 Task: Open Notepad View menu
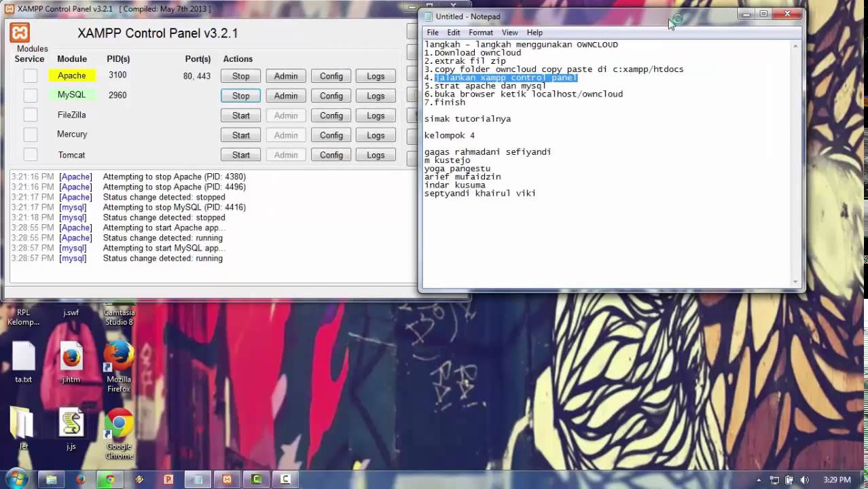tap(510, 33)
